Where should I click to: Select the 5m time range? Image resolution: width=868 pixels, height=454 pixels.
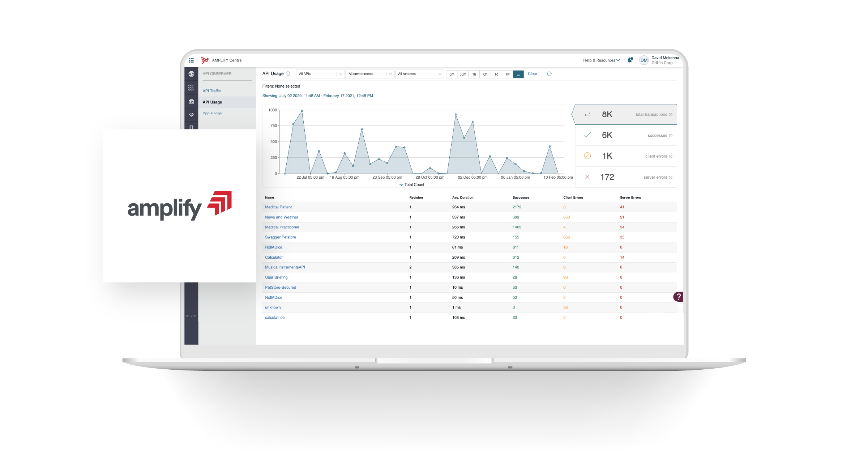pyautogui.click(x=452, y=74)
